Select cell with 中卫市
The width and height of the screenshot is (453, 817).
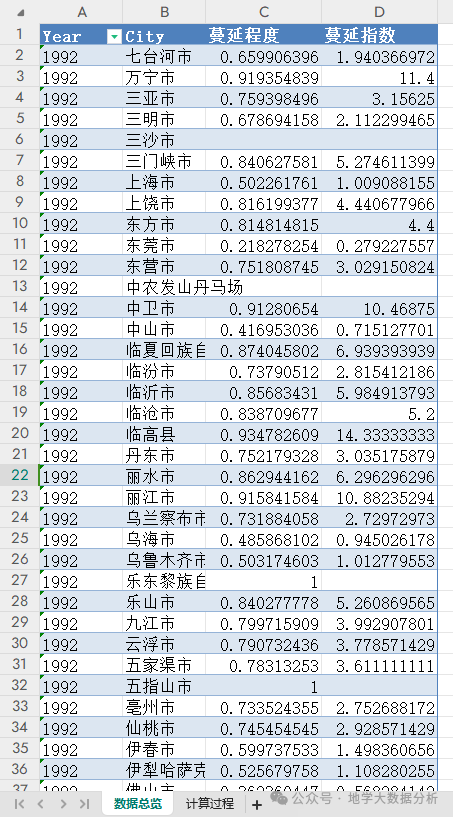(x=164, y=309)
